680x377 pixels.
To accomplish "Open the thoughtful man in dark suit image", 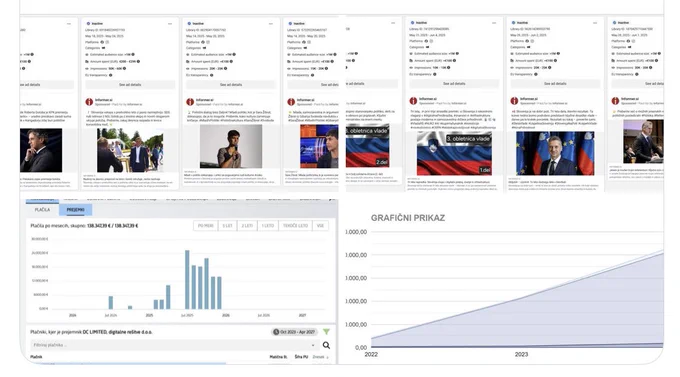I will tap(41, 151).
